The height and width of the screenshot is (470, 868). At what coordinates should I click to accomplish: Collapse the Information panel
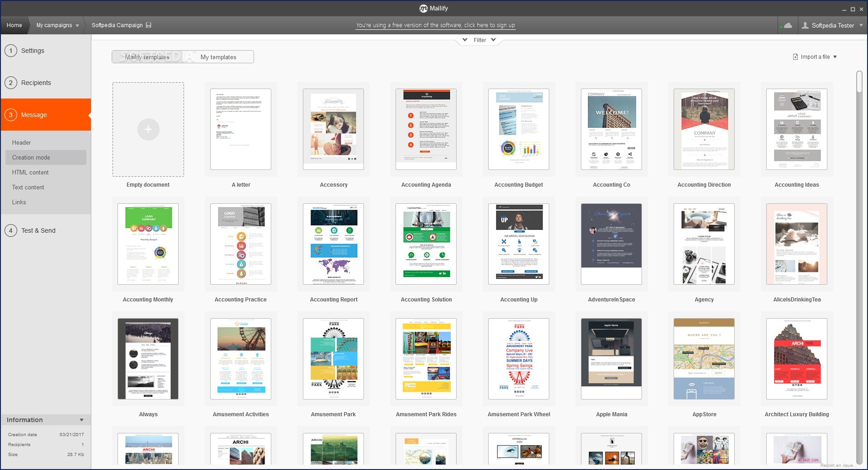(x=81, y=420)
